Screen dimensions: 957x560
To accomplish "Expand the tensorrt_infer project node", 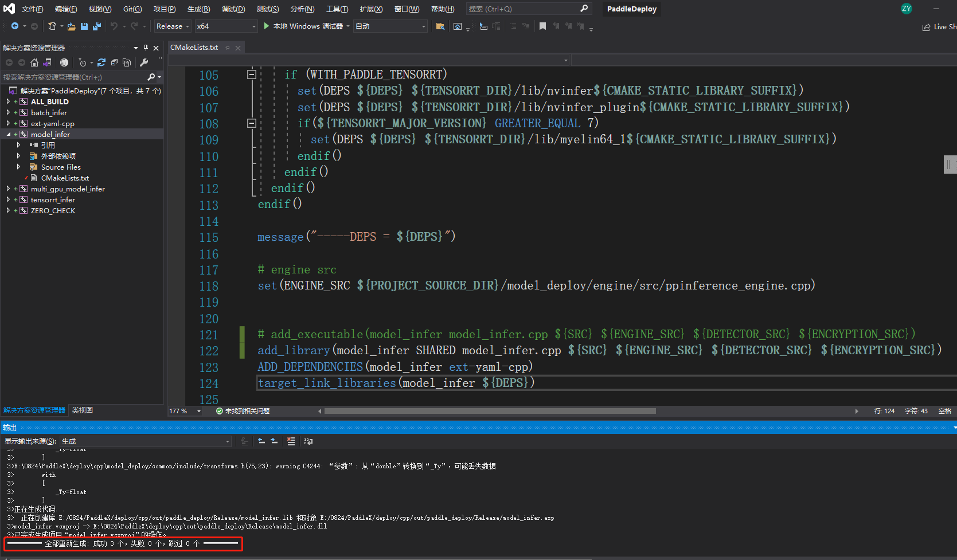I will [x=8, y=200].
